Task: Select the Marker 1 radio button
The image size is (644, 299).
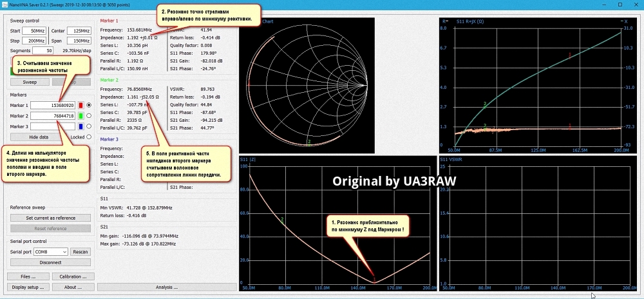Action: tap(89, 105)
